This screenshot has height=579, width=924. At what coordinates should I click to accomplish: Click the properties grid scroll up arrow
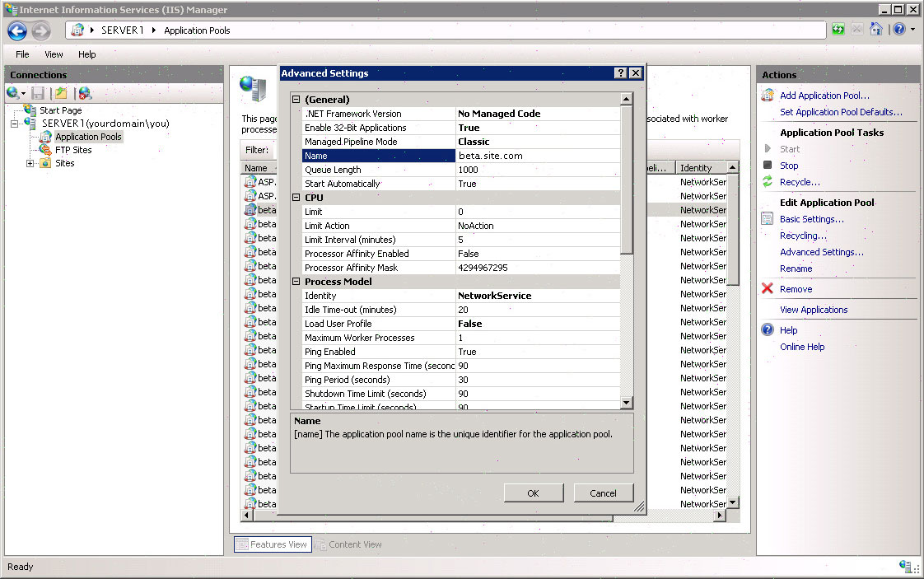[627, 99]
